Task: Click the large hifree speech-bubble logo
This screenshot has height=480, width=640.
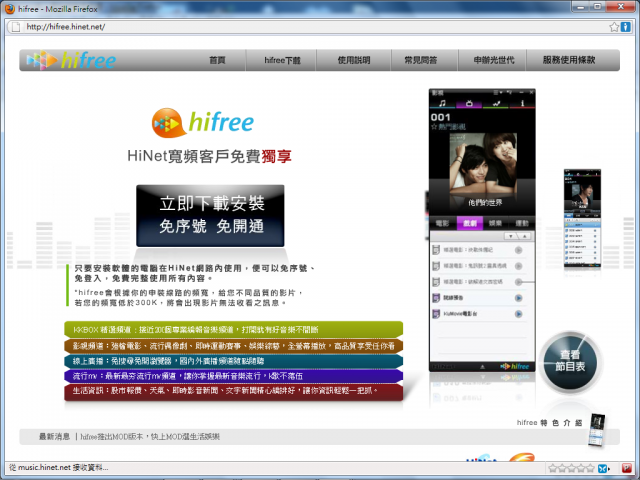Action: tap(203, 122)
